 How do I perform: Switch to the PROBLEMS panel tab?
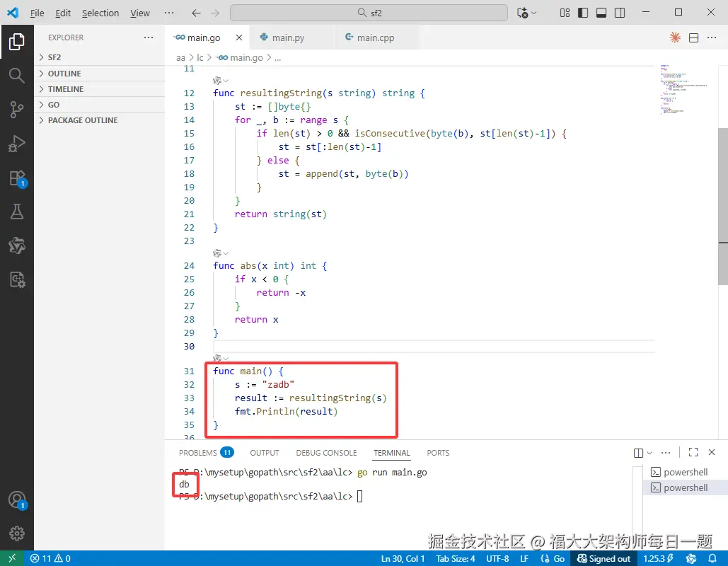tap(206, 453)
